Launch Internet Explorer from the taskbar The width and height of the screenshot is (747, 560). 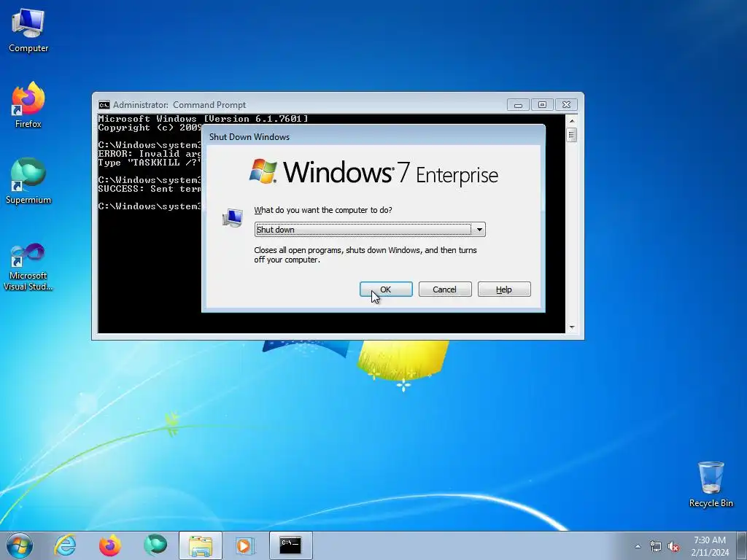tap(65, 545)
